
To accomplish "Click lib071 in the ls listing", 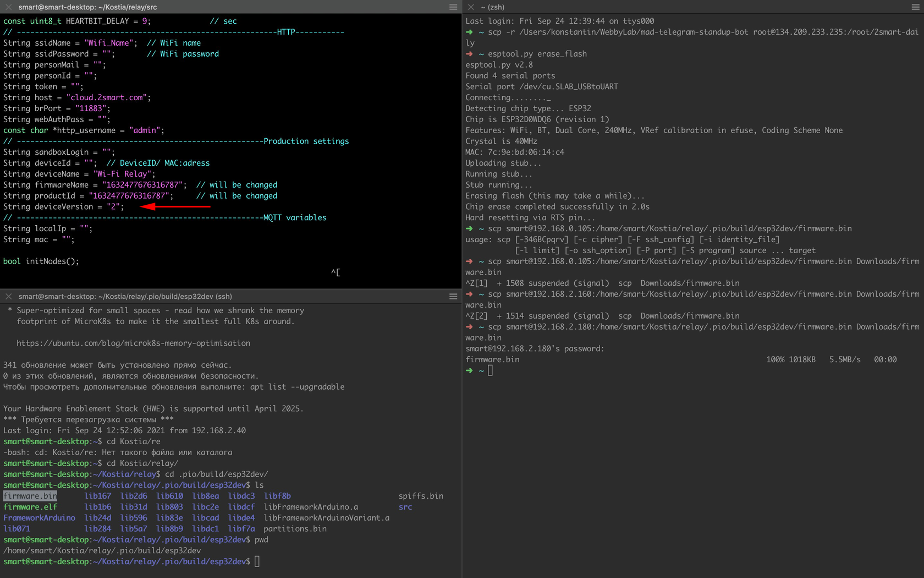I will click(x=16, y=529).
